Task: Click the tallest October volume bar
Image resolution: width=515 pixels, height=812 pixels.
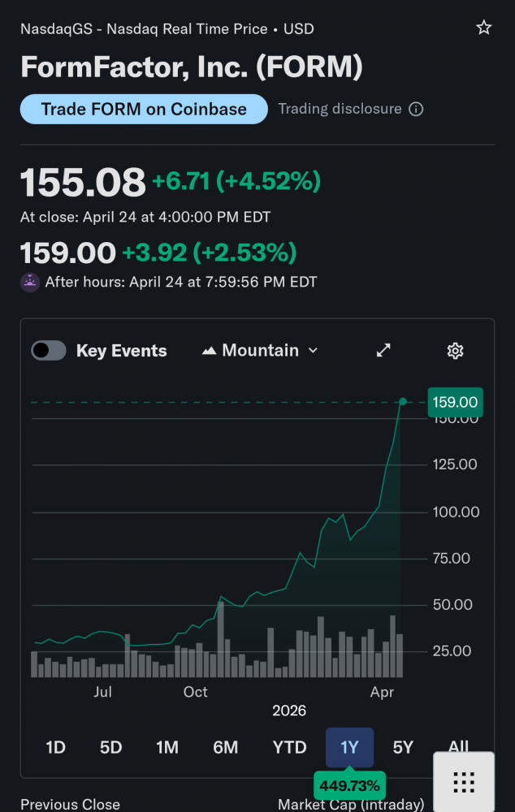Action: point(220,641)
